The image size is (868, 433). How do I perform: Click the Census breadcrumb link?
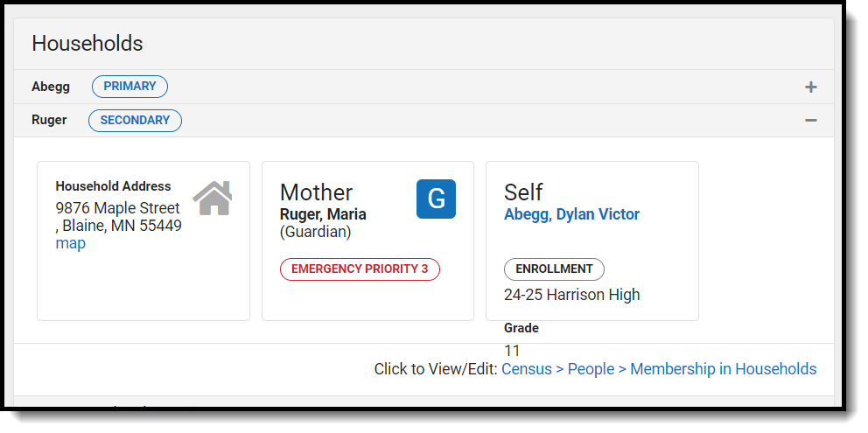[x=527, y=369]
